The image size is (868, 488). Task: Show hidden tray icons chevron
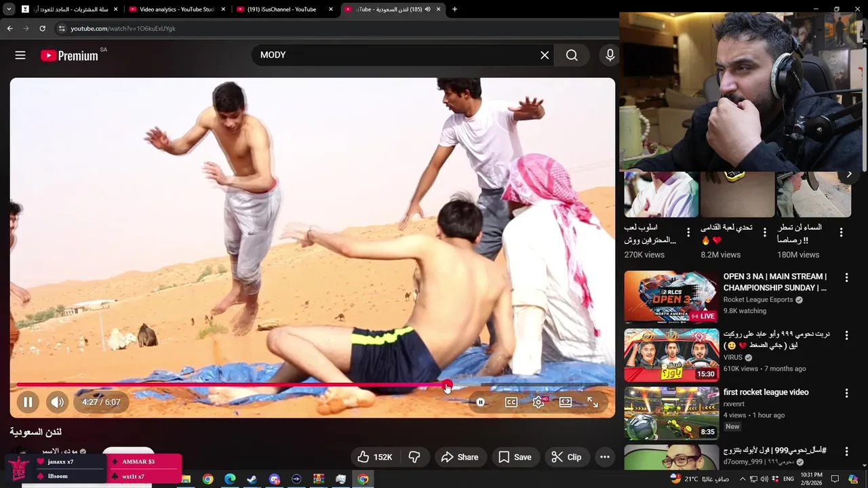(742, 479)
